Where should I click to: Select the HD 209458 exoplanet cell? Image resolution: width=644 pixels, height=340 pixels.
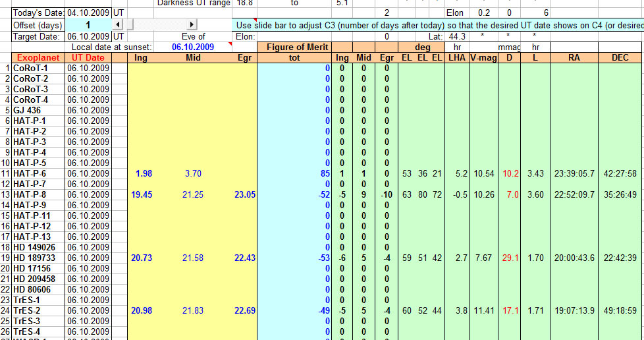click(x=38, y=279)
